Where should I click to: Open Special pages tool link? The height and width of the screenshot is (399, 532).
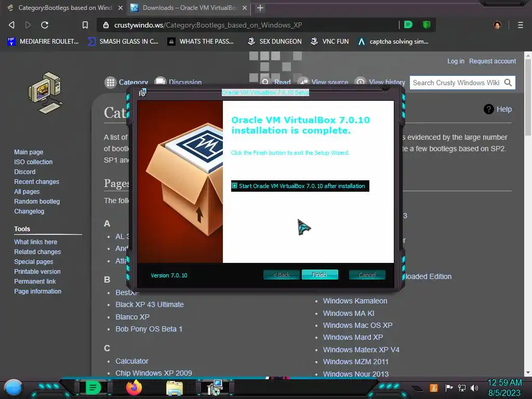click(34, 262)
